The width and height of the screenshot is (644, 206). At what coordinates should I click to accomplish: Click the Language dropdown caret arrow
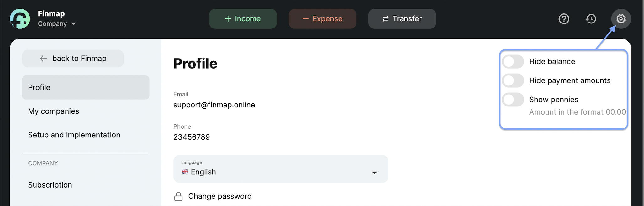click(x=374, y=173)
